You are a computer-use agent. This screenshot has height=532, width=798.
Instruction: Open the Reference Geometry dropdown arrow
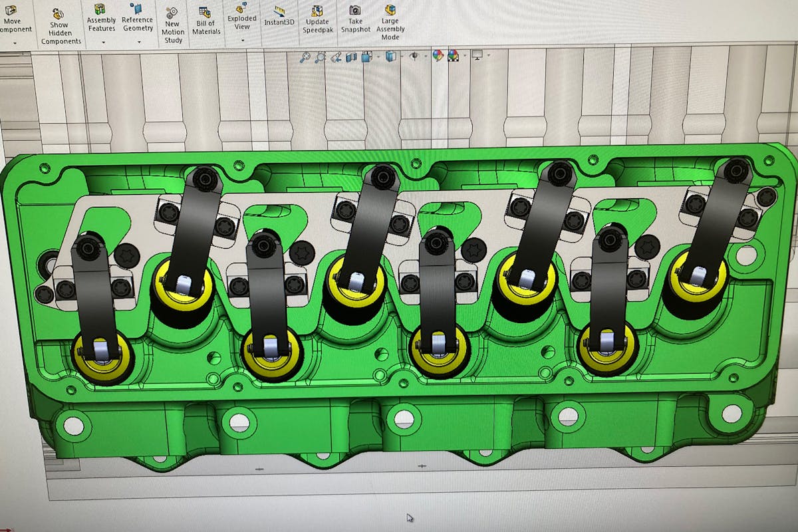(x=139, y=42)
